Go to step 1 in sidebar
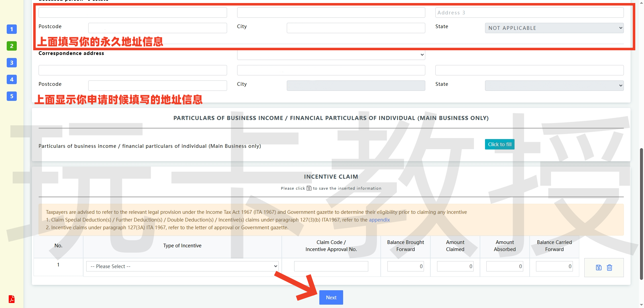This screenshot has height=308, width=644. (12, 29)
